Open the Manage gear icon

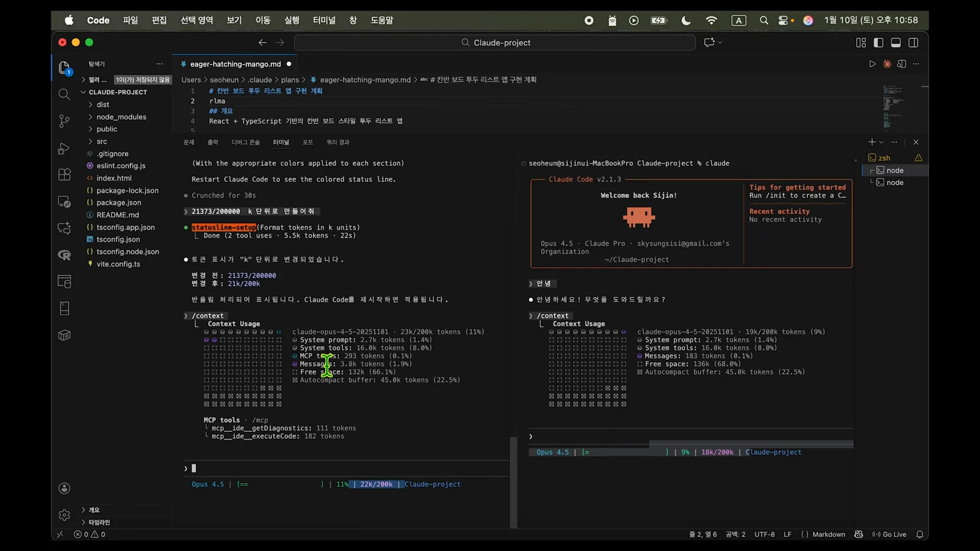coord(64,515)
